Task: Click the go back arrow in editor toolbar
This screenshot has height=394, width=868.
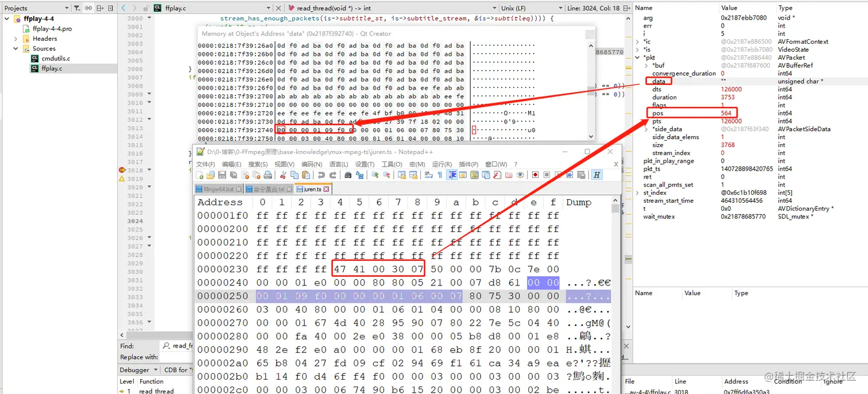Action: point(124,8)
